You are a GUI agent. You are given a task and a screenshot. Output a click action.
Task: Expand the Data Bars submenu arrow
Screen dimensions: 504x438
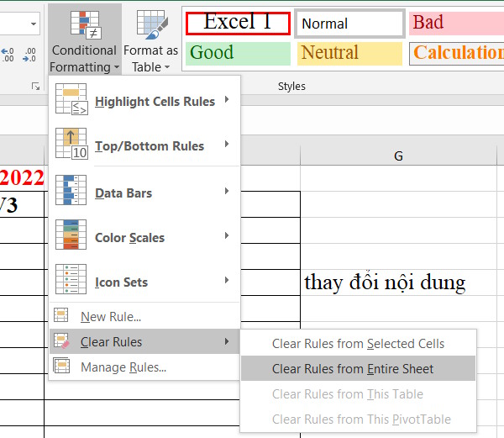point(227,191)
